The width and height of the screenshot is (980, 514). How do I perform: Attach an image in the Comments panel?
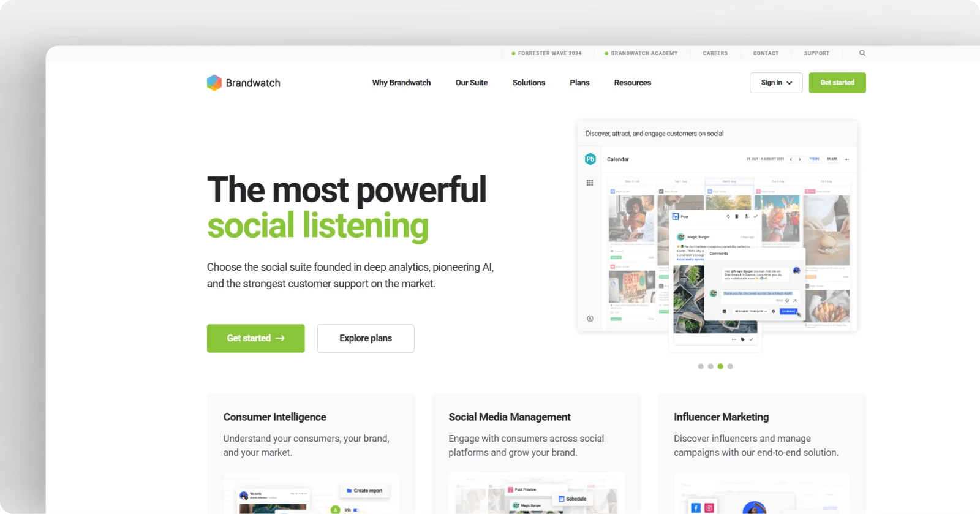[725, 311]
